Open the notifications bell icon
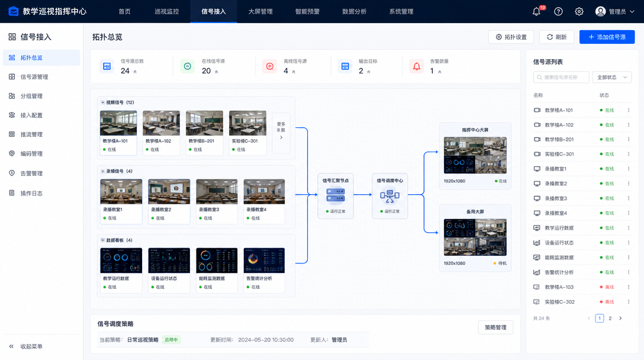The height and width of the screenshot is (360, 644). pos(536,11)
